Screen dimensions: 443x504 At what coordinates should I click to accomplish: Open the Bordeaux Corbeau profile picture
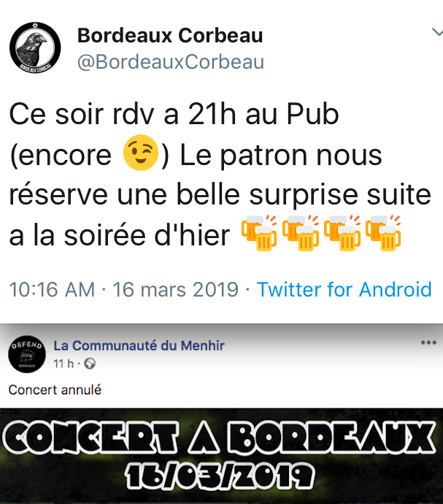tap(35, 47)
